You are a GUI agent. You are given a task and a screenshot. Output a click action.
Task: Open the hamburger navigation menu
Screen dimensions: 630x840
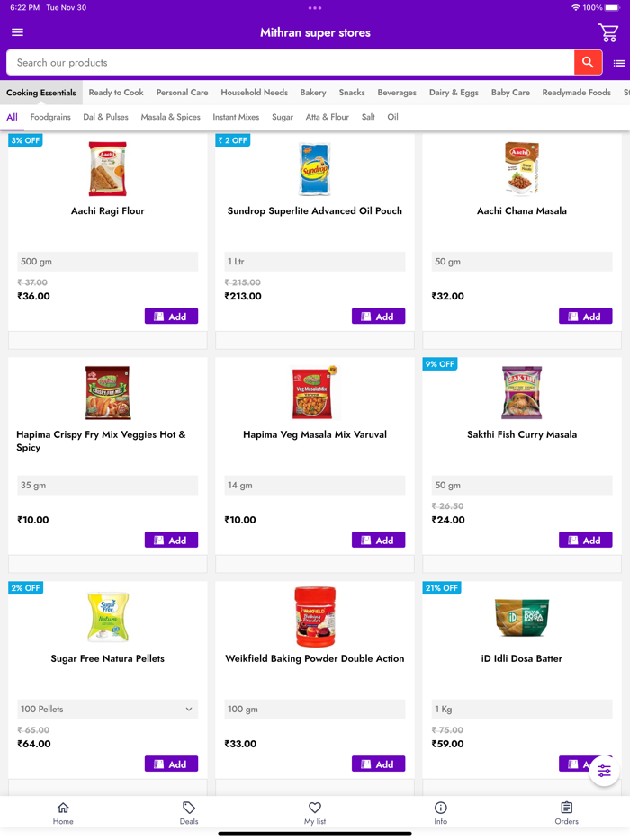coord(17,32)
